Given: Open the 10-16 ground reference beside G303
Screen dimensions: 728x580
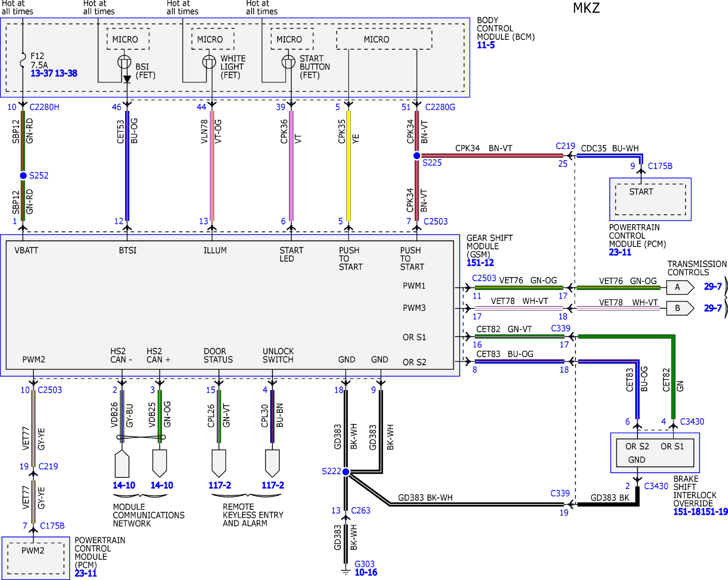Looking at the screenshot, I should [366, 572].
